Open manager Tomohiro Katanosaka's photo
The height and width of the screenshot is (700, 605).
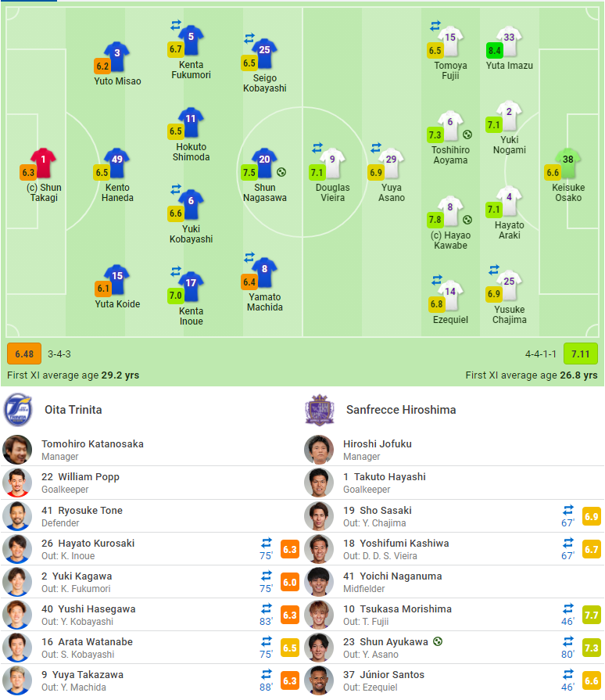[x=17, y=450]
